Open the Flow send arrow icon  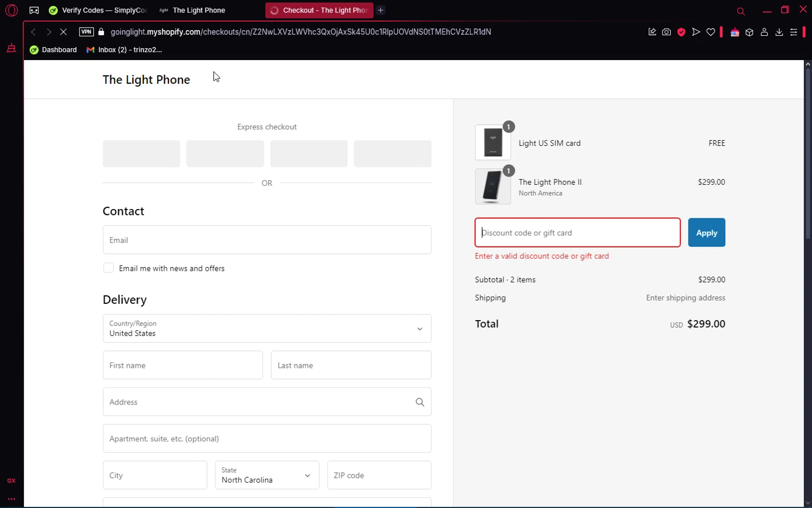click(696, 32)
